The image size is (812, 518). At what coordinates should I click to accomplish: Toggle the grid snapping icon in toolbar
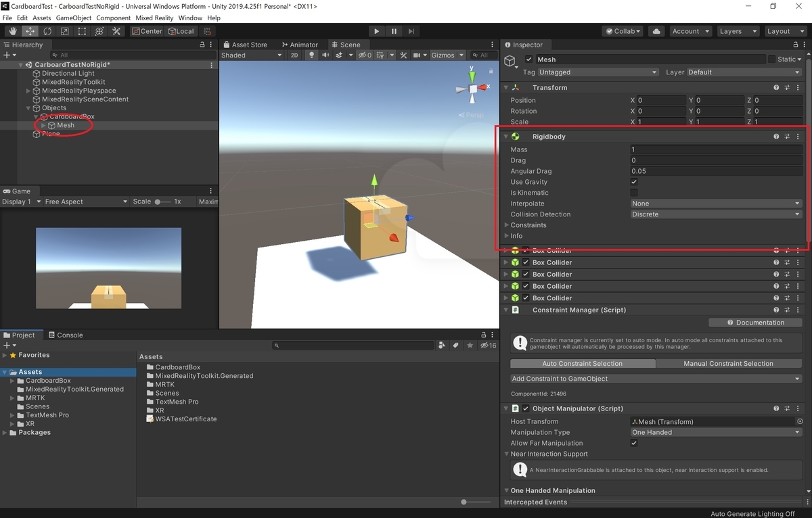208,31
